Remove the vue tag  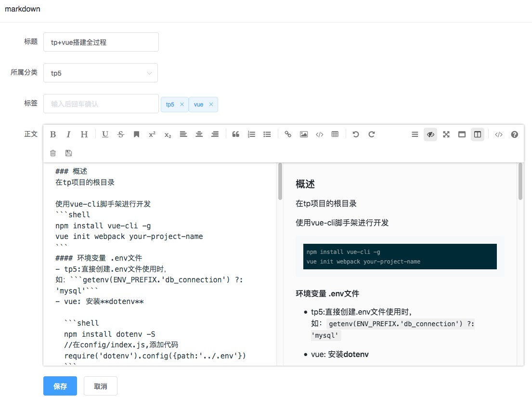211,104
